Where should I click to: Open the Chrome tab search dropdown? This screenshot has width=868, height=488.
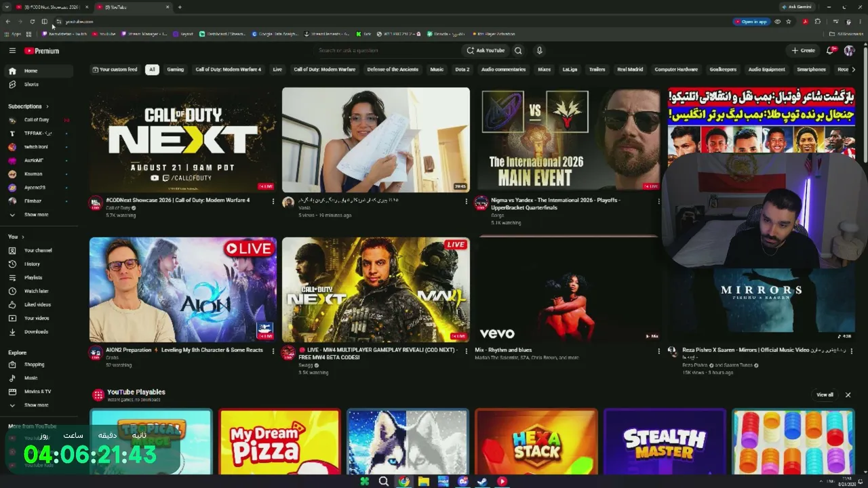coord(7,7)
